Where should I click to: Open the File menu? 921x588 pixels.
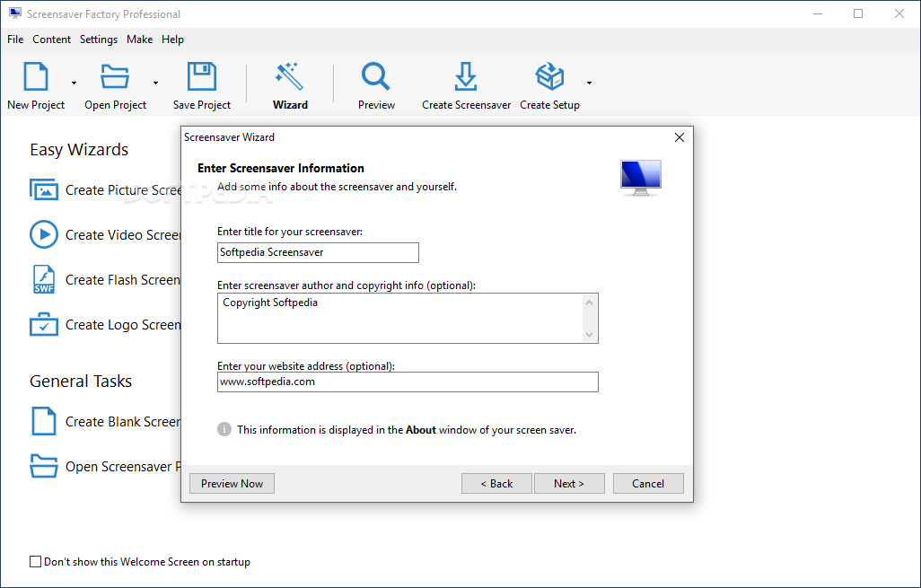pyautogui.click(x=15, y=39)
